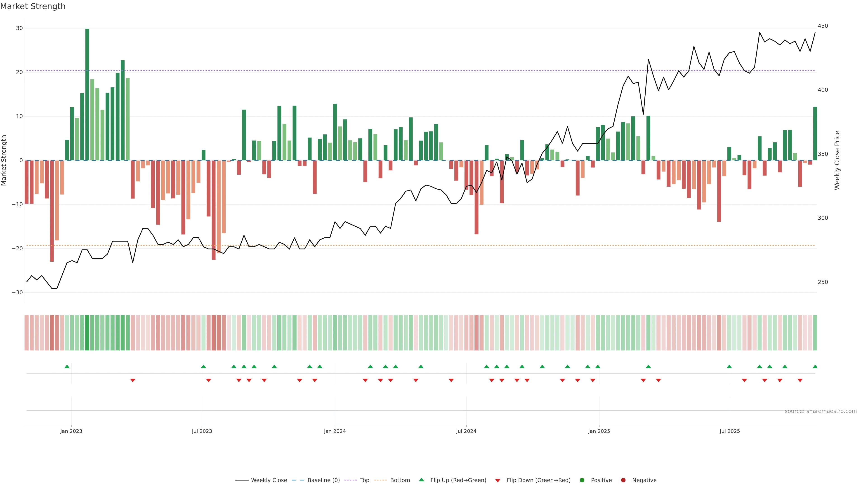
Task: Click the Market Strength chart title
Action: [x=33, y=6]
